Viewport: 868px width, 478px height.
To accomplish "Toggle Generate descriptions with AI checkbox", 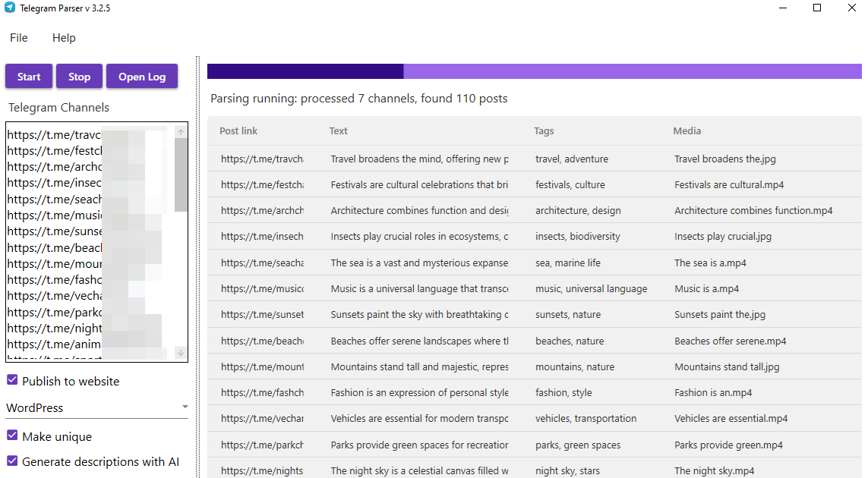I will [x=12, y=461].
